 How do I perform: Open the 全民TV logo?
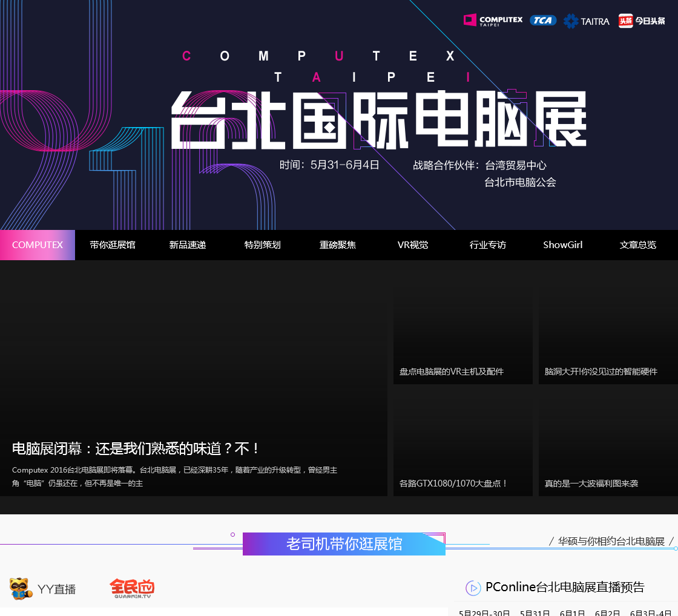click(x=132, y=589)
